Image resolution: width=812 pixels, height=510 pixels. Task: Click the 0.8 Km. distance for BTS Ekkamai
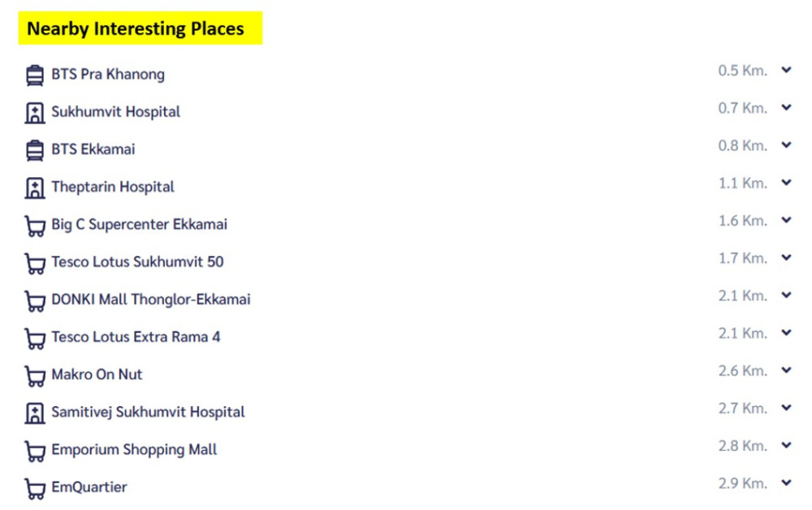point(743,145)
